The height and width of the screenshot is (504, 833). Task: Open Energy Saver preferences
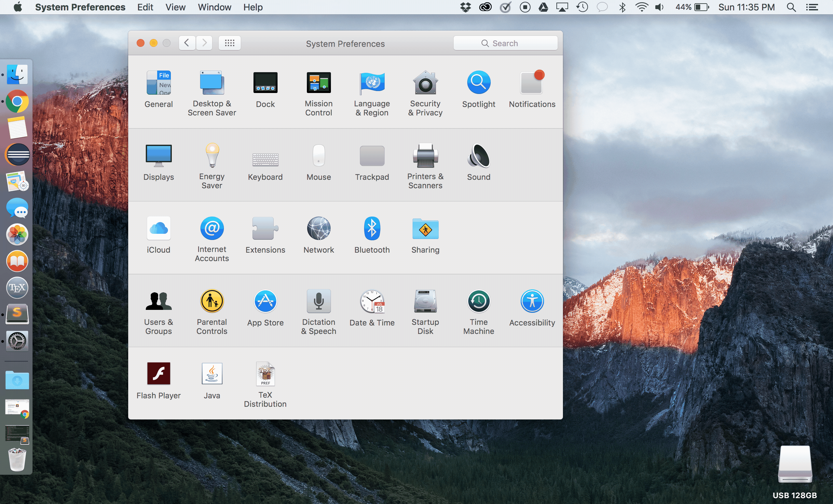click(x=212, y=166)
